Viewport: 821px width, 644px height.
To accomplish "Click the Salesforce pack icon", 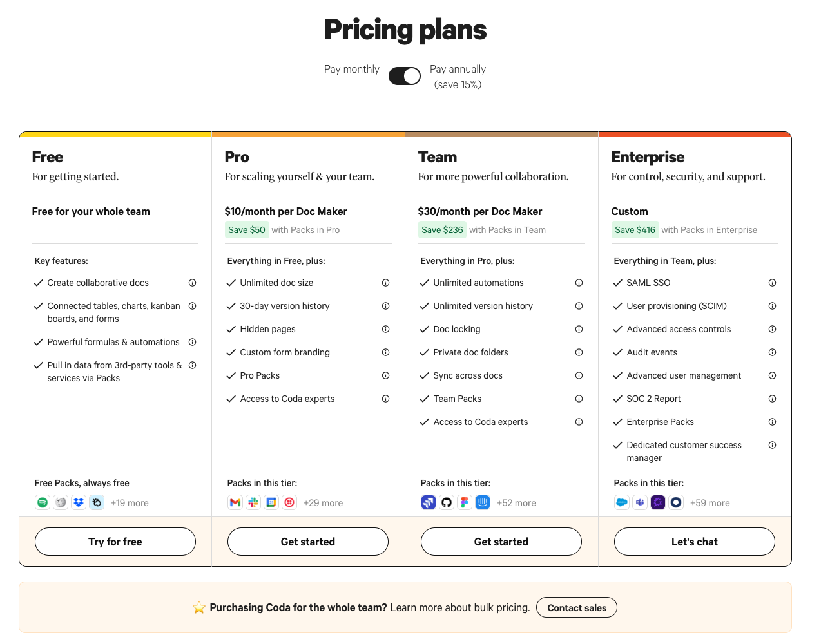I will click(622, 502).
